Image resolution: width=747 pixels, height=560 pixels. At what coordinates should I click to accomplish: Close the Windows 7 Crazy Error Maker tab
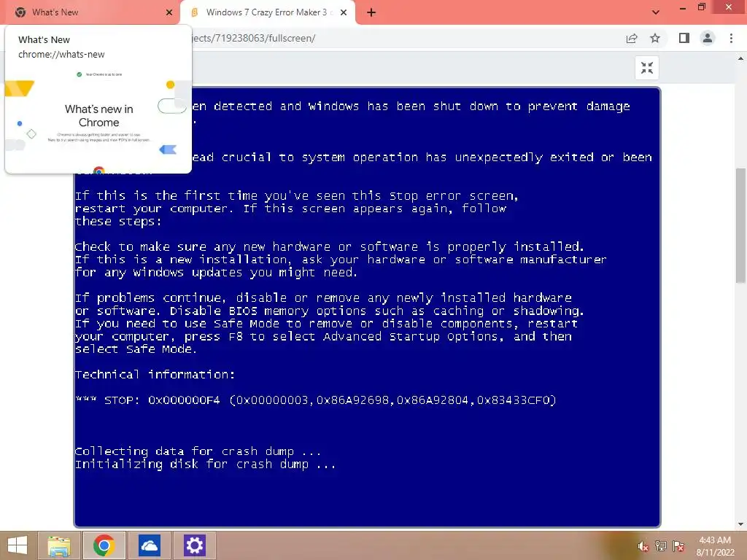click(x=344, y=12)
